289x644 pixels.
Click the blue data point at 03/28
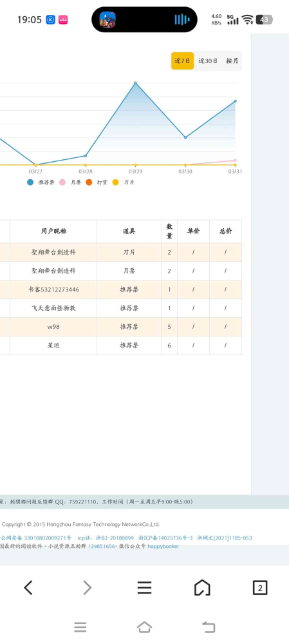(x=86, y=155)
